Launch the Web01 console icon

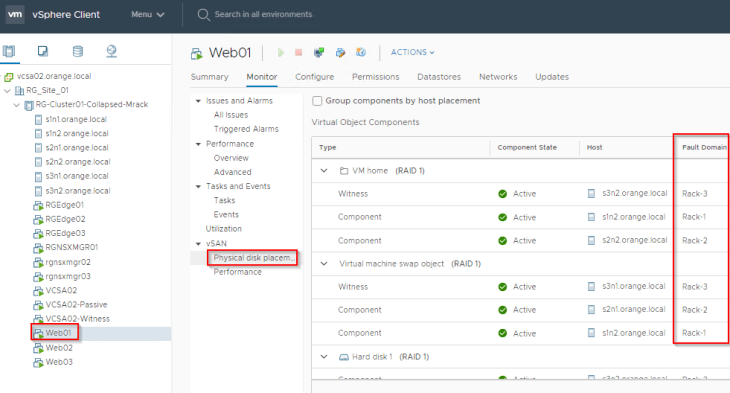(x=319, y=53)
